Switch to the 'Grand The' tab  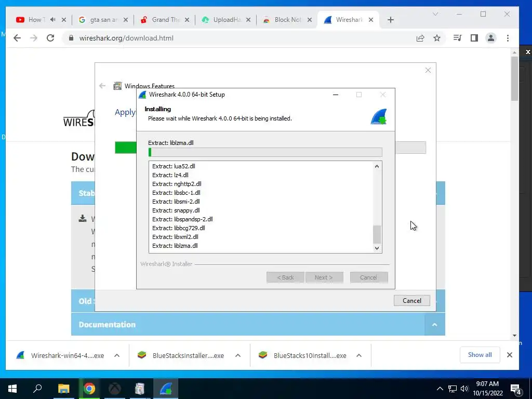[165, 20]
